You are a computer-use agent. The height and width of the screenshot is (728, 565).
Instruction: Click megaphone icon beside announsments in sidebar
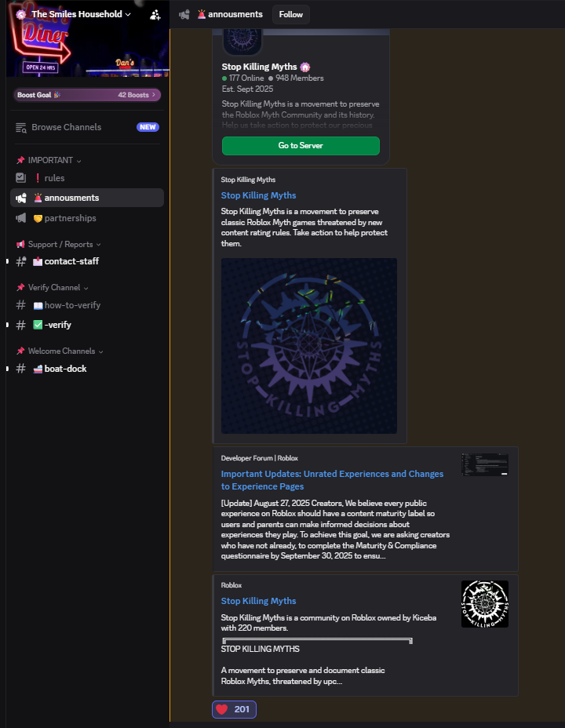[x=21, y=198]
